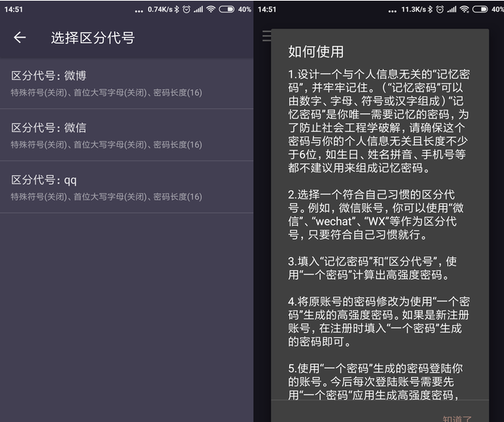This screenshot has height=422, width=504.
Task: Tap the 知道了 button in the dialog
Action: 457,418
